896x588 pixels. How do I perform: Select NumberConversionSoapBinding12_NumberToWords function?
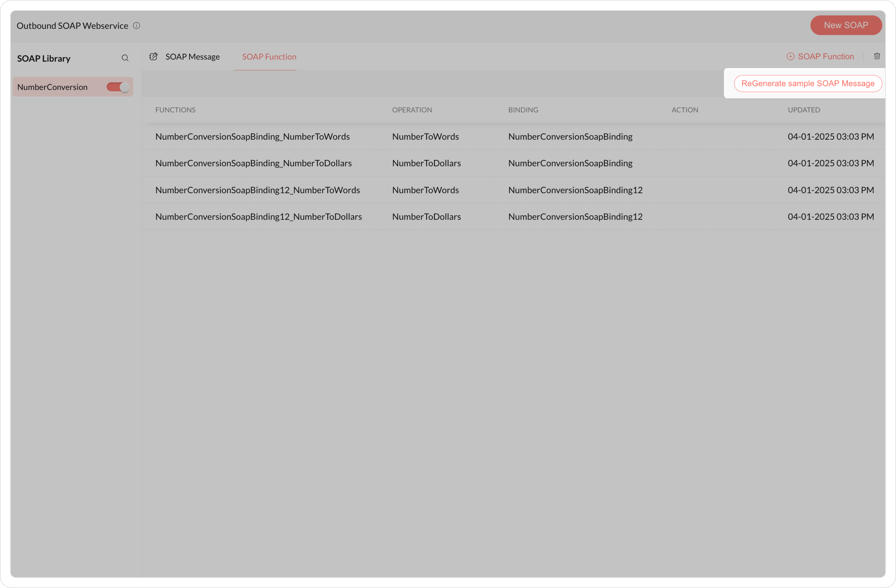tap(258, 190)
